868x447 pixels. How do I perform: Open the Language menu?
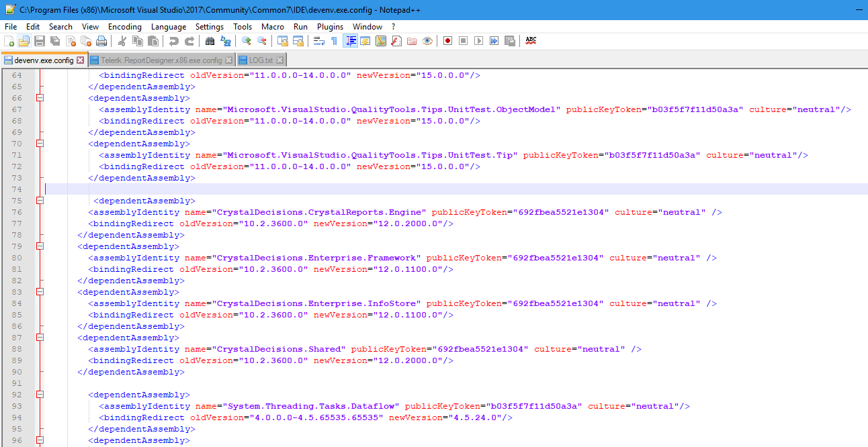tap(169, 27)
